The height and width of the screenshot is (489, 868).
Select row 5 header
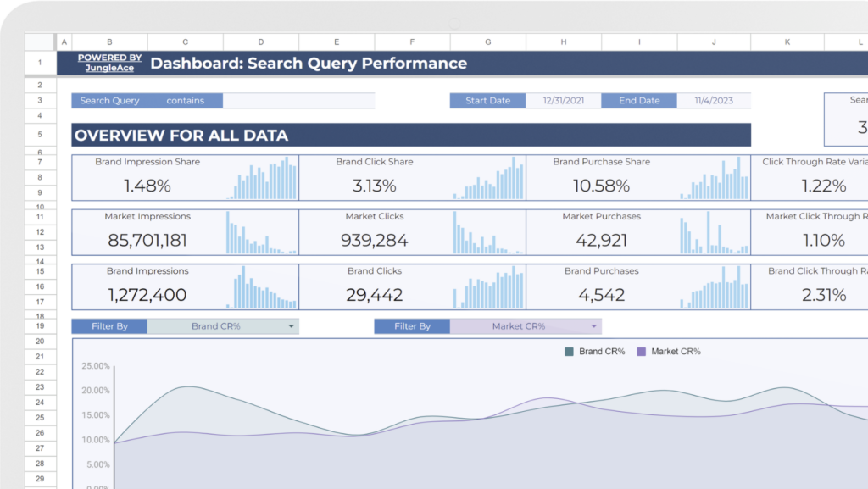(x=40, y=135)
